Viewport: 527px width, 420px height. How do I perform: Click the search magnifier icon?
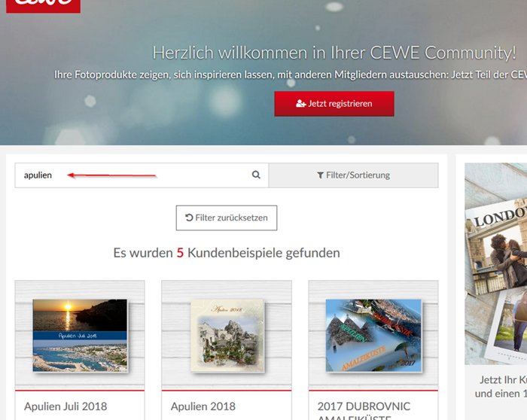[x=256, y=175]
